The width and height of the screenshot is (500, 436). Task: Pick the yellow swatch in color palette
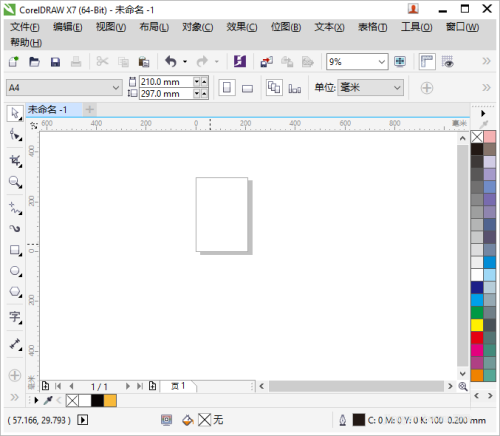click(477, 325)
